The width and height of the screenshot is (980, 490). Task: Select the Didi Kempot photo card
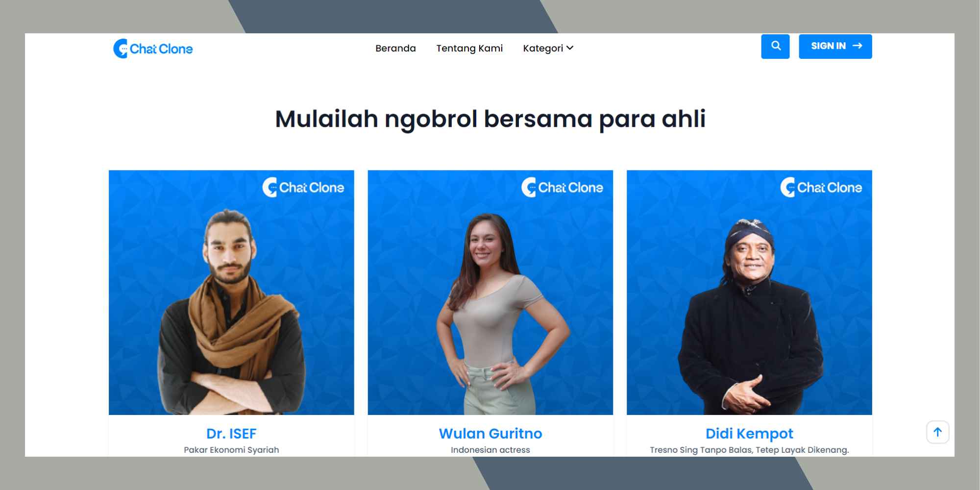tap(749, 293)
